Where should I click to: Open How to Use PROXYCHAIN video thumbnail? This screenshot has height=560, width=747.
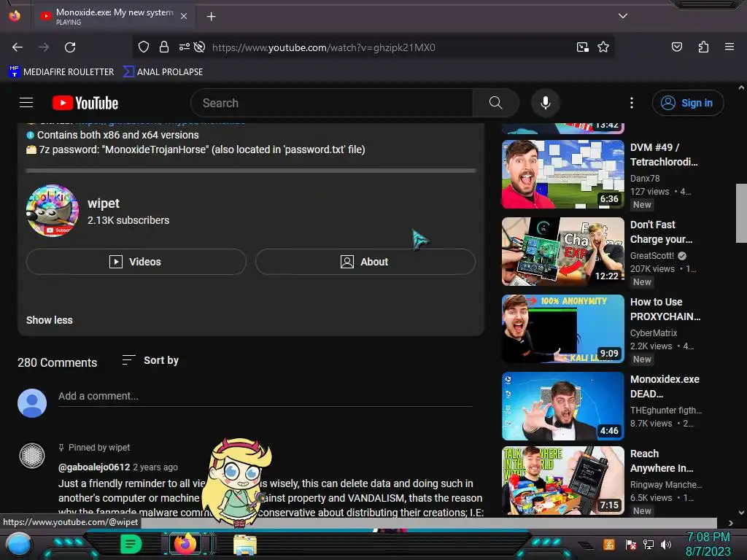point(562,329)
